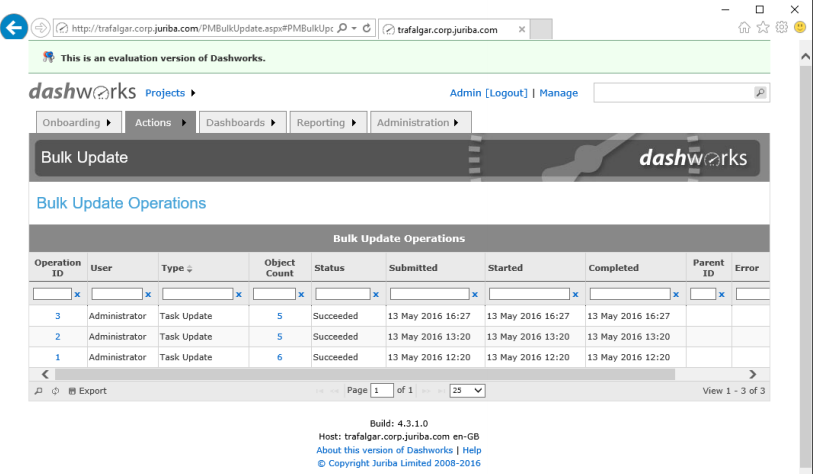This screenshot has height=474, width=813.
Task: Open the Reporting tab menu
Action: (x=328, y=122)
